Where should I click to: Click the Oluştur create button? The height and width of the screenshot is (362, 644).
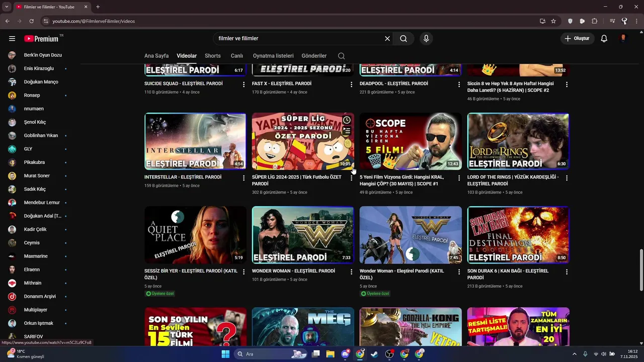[578, 39]
